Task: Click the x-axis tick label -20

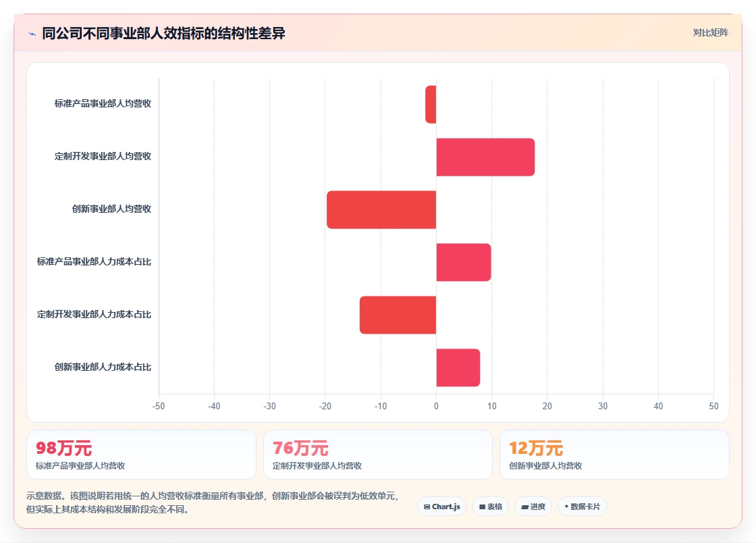Action: point(325,406)
